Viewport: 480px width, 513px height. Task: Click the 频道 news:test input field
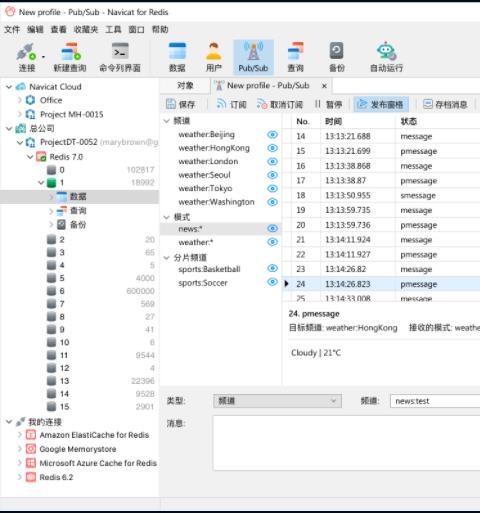[x=435, y=401]
